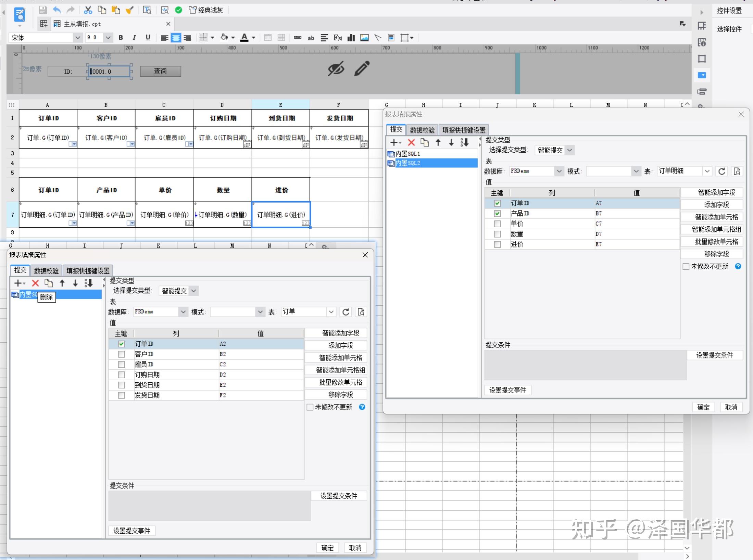753x560 pixels.
Task: Check 未修改不更新 in right dialog
Action: (686, 266)
